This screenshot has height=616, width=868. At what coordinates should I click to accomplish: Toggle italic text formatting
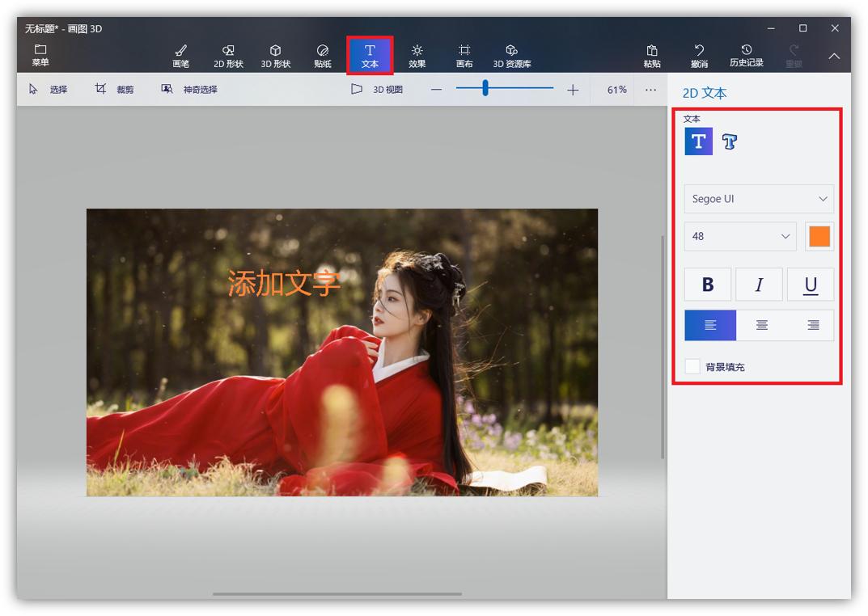click(759, 285)
